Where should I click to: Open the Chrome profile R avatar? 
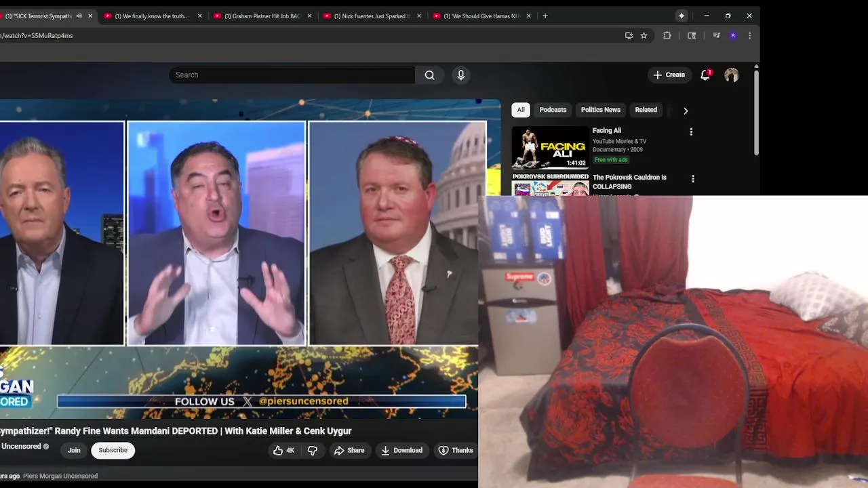coord(733,36)
